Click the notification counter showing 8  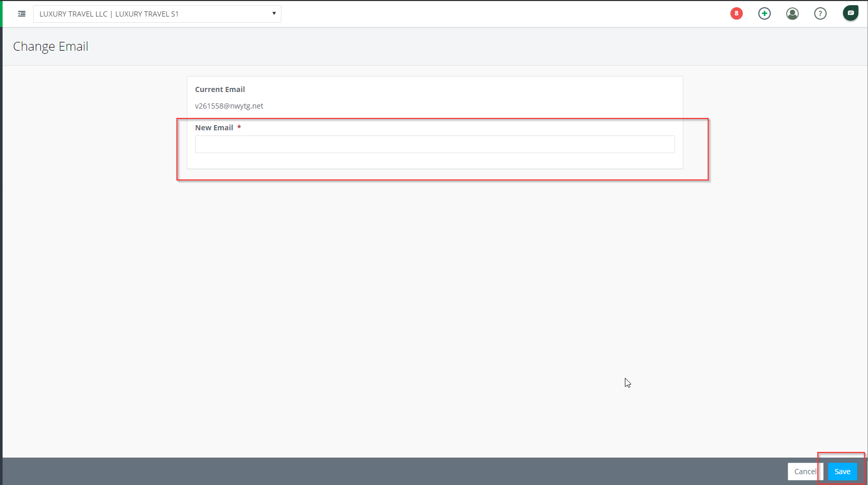(x=736, y=13)
